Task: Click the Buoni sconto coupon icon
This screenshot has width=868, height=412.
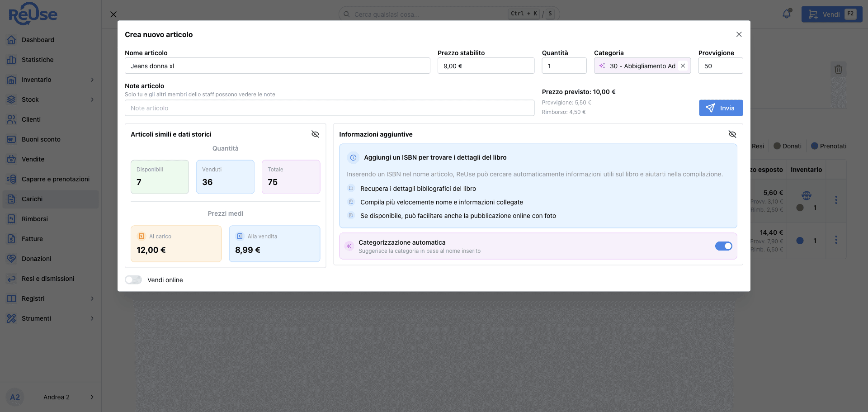Action: [x=11, y=139]
